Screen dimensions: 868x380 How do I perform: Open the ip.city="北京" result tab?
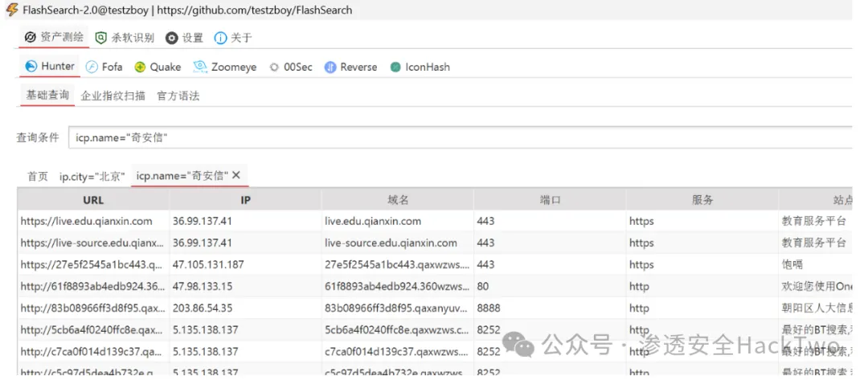tap(92, 177)
